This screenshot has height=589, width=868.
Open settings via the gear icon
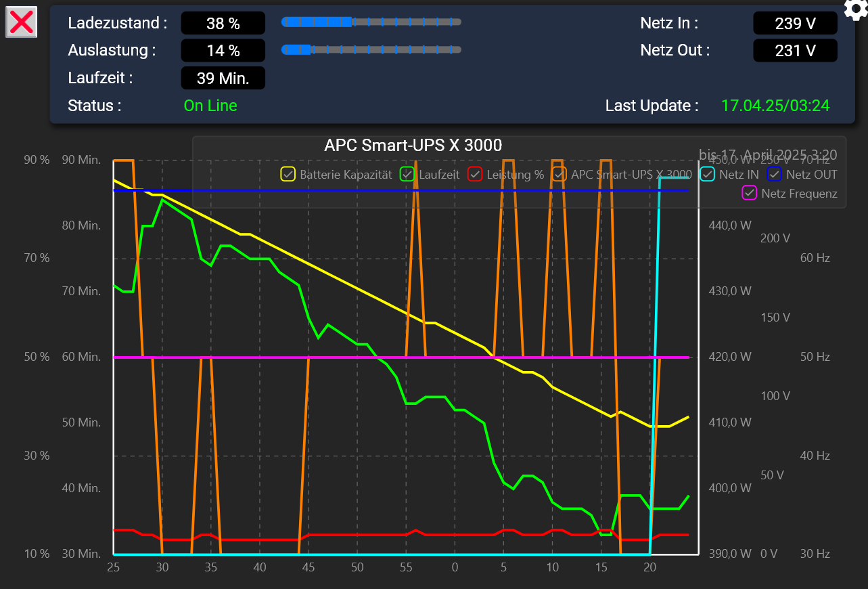856,9
